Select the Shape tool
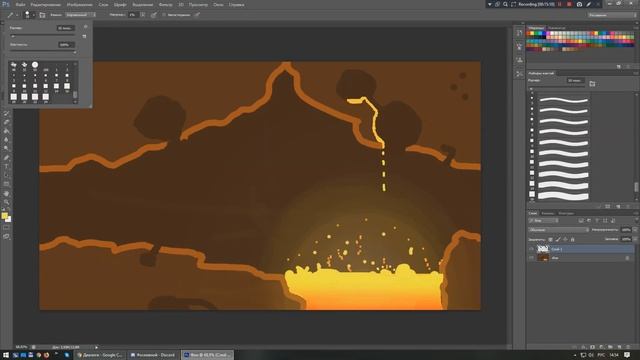This screenshot has width=640, height=360. [7, 184]
